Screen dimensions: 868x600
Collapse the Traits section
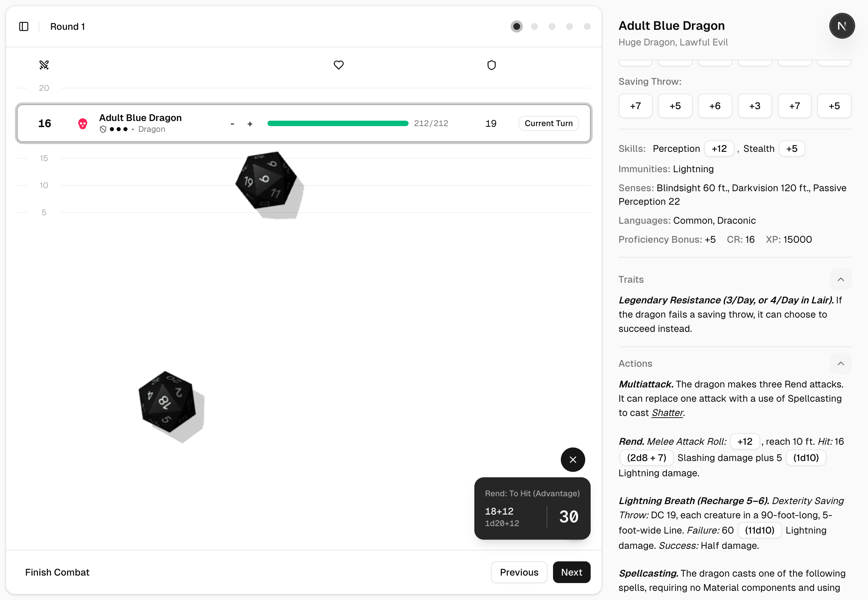tap(841, 279)
